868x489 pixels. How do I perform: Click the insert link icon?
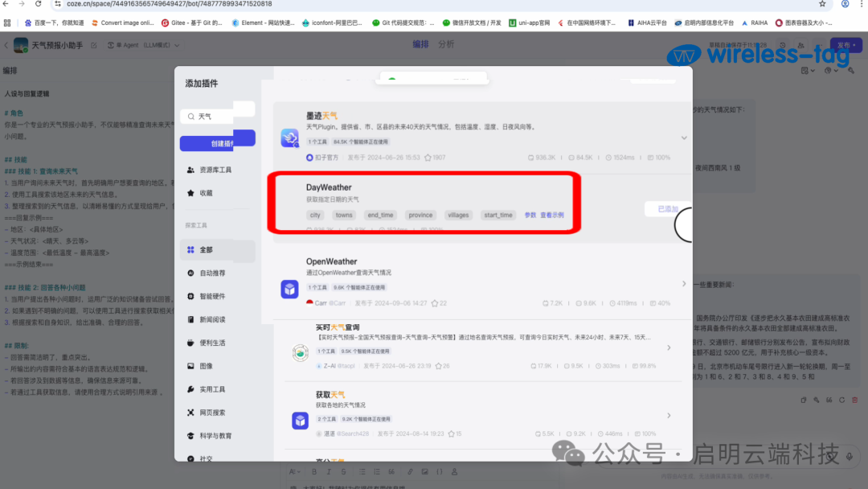click(410, 472)
